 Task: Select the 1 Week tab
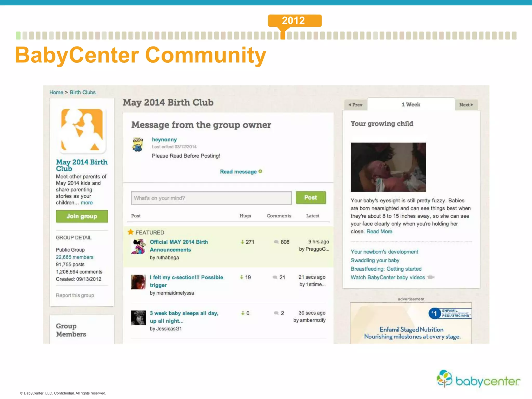pyautogui.click(x=411, y=104)
